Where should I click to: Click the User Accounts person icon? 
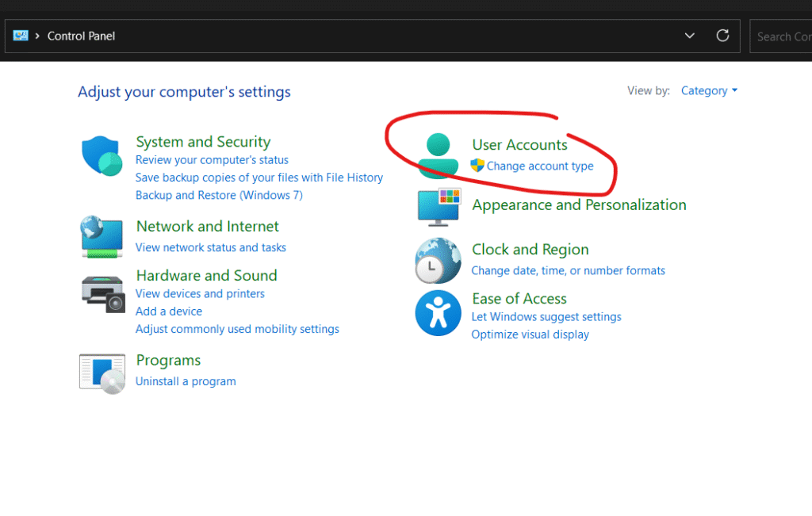(x=439, y=155)
